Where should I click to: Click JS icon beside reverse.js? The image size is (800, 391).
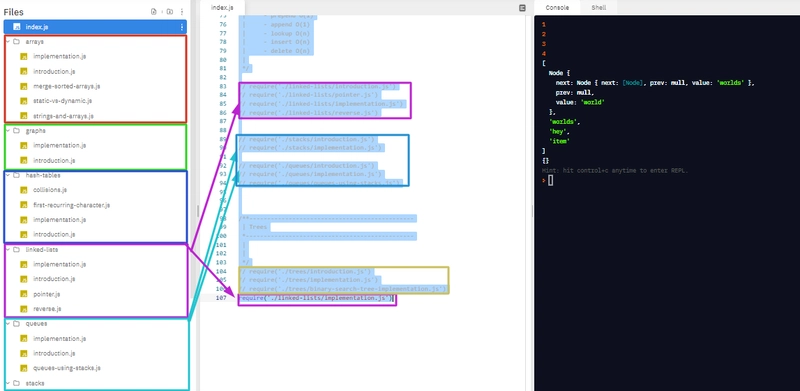23,309
